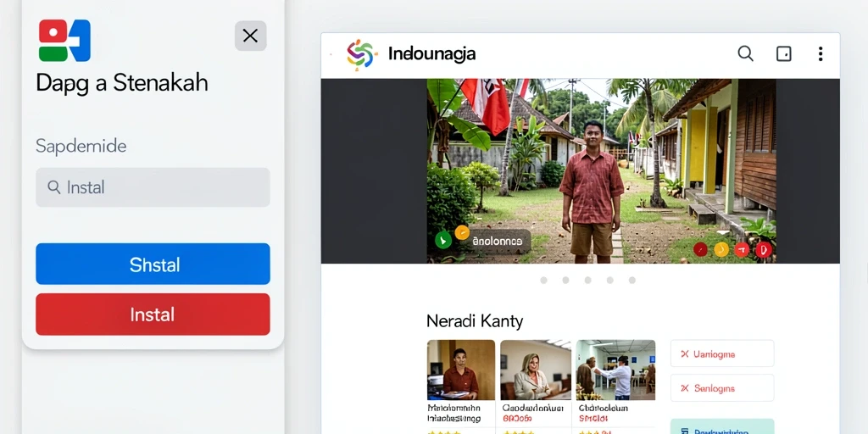The height and width of the screenshot is (434, 868).
Task: Open thumbnail of blonde woman in blazer
Action: (x=536, y=370)
